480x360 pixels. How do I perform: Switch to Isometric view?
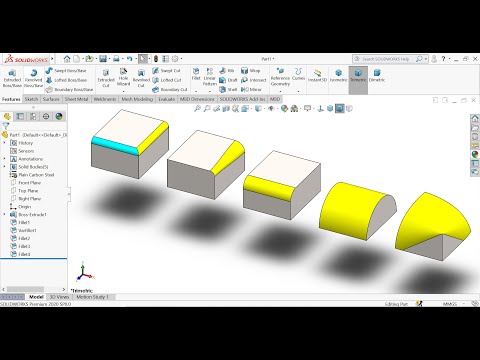(338, 75)
